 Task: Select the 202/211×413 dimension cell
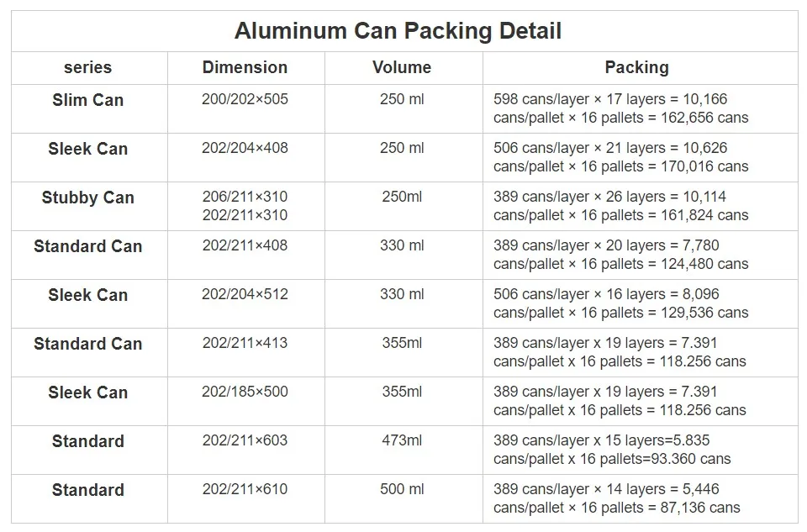click(x=245, y=343)
